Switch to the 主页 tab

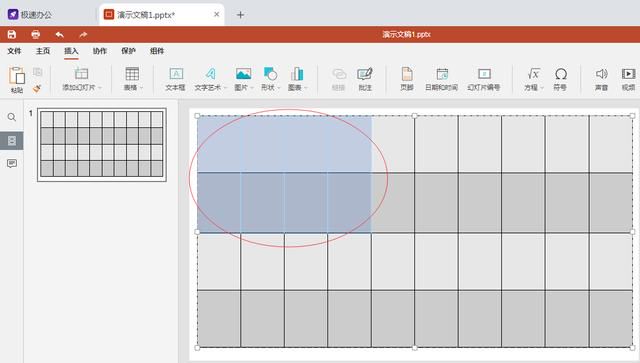43,51
